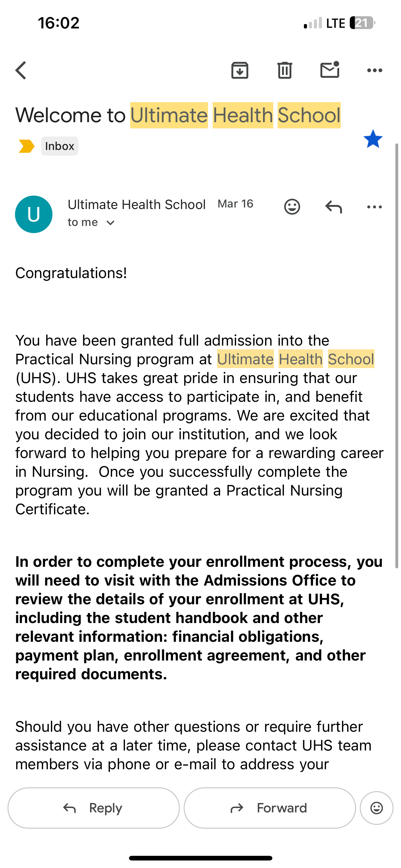
Task: Tap the email subject title
Action: (x=178, y=115)
